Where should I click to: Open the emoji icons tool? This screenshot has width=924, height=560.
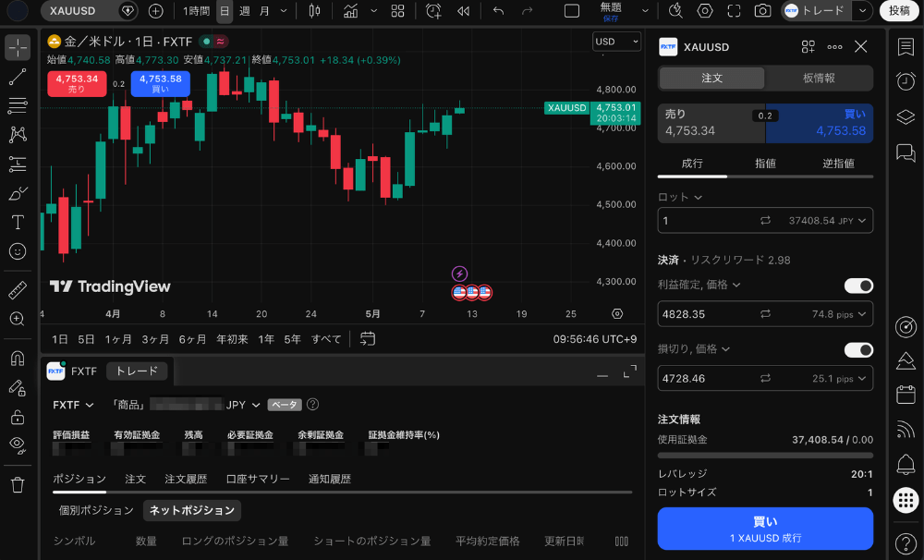[18, 251]
